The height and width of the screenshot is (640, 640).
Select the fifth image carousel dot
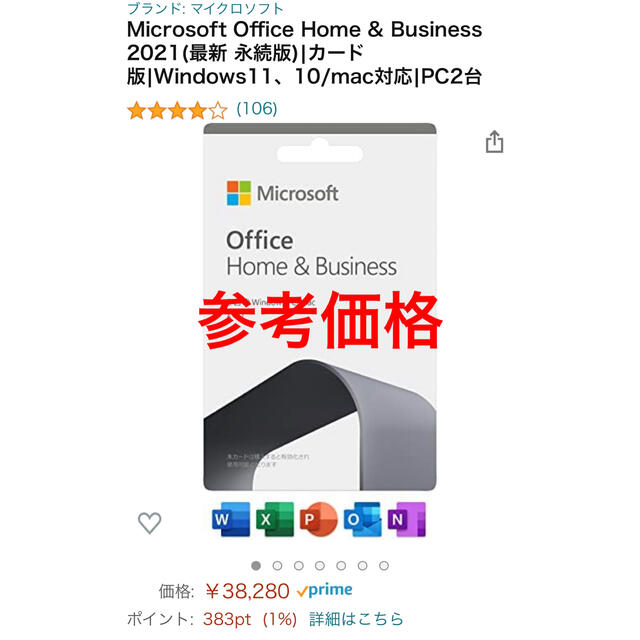pos(341,566)
